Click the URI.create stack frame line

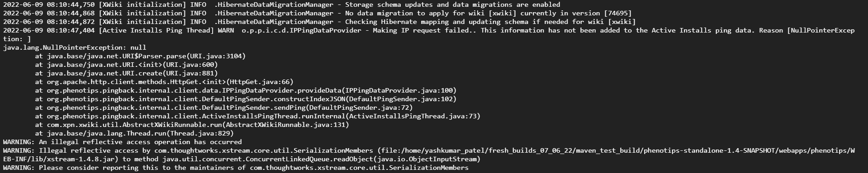pyautogui.click(x=126, y=73)
